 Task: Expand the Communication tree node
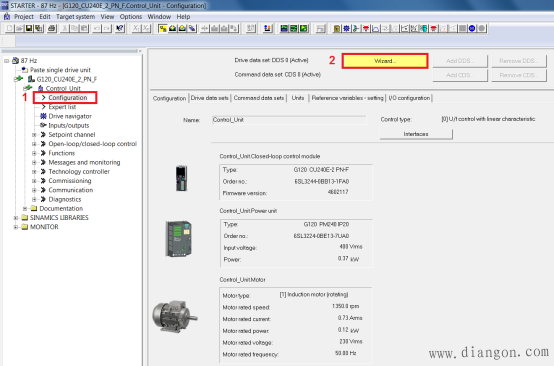coord(34,190)
